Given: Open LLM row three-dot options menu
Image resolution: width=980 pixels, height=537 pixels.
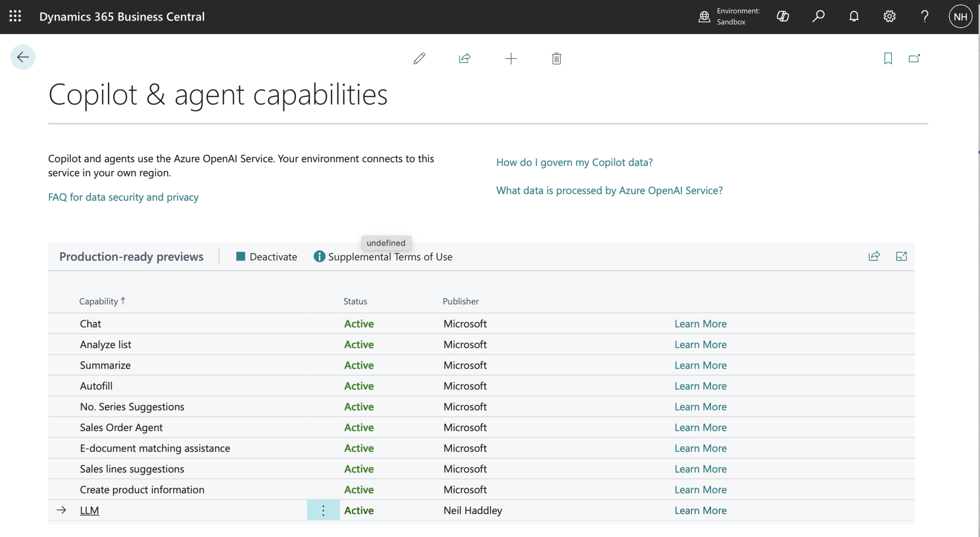Looking at the screenshot, I should click(x=323, y=510).
